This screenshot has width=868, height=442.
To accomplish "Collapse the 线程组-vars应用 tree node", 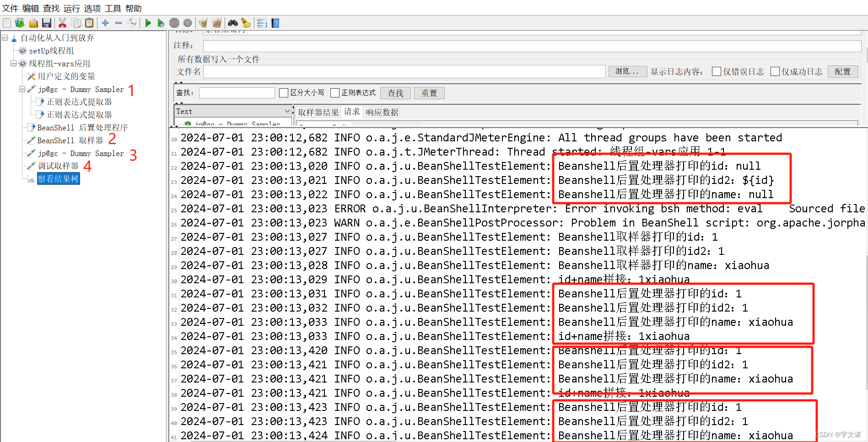I will pyautogui.click(x=13, y=63).
